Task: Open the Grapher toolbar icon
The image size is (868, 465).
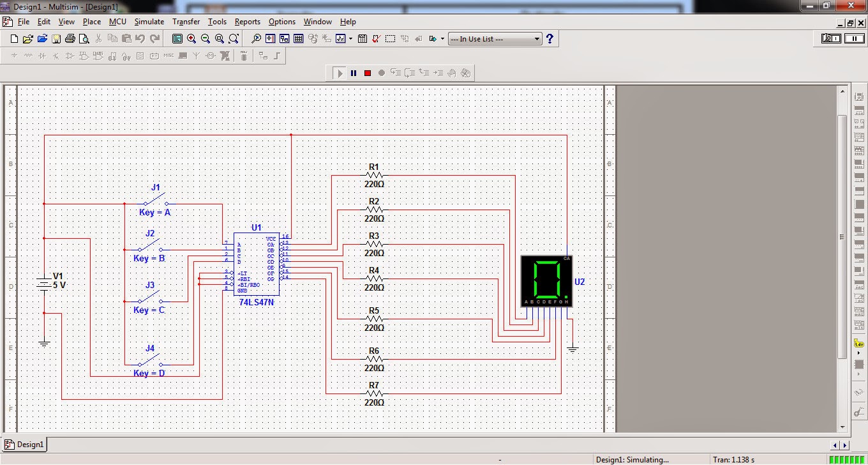Action: (x=341, y=39)
